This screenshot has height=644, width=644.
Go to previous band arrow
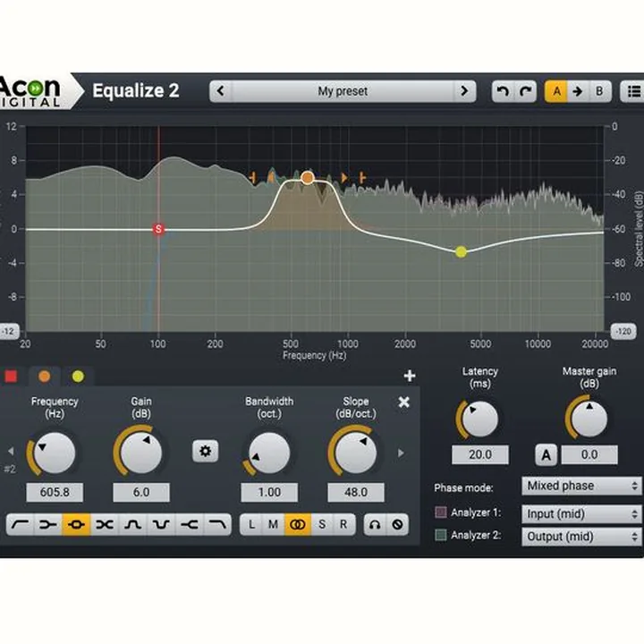pos(11,452)
